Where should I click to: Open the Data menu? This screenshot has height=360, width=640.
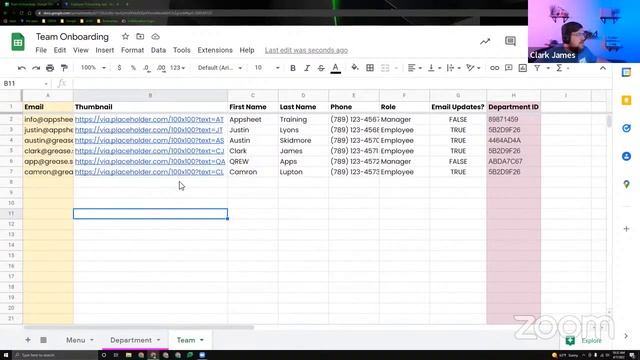pos(158,50)
